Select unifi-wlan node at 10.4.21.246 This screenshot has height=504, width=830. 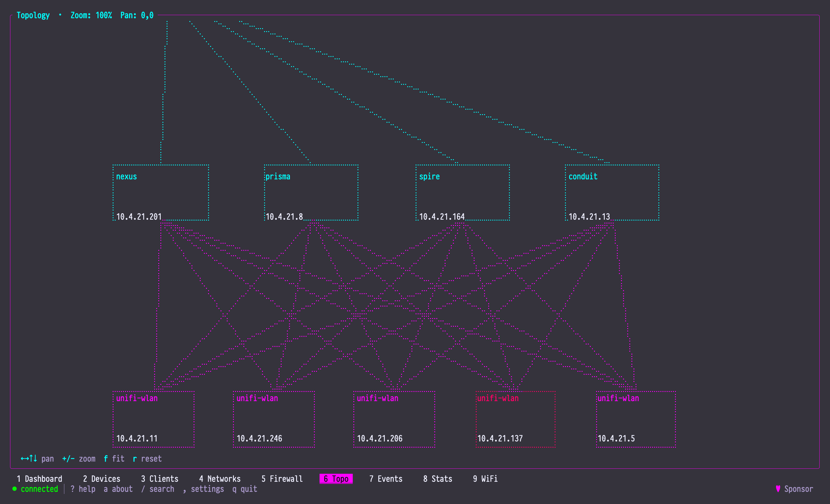pos(274,420)
